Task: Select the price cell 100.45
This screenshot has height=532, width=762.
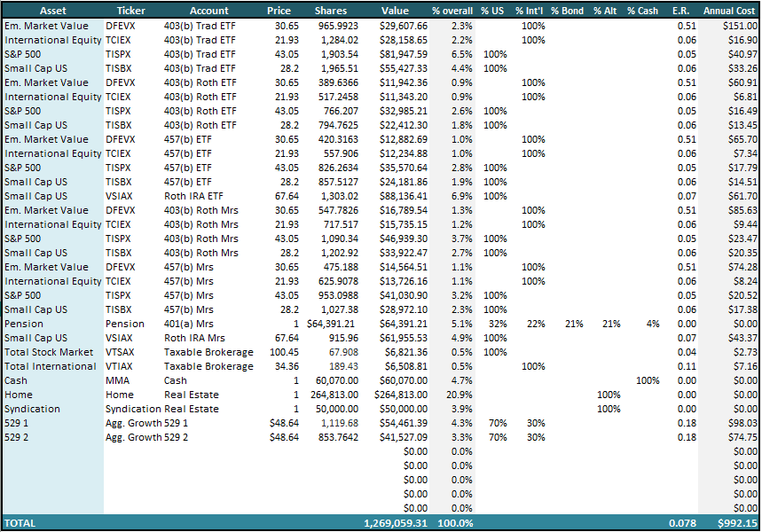Action: pyautogui.click(x=284, y=352)
